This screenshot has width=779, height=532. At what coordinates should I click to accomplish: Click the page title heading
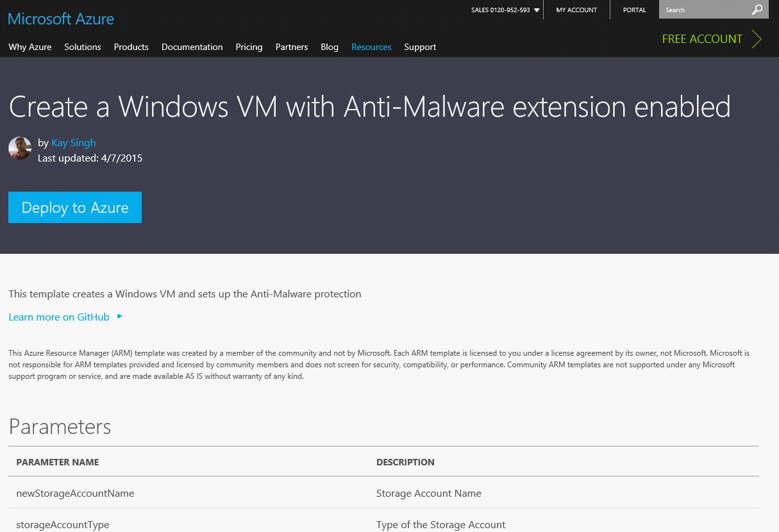coord(370,106)
